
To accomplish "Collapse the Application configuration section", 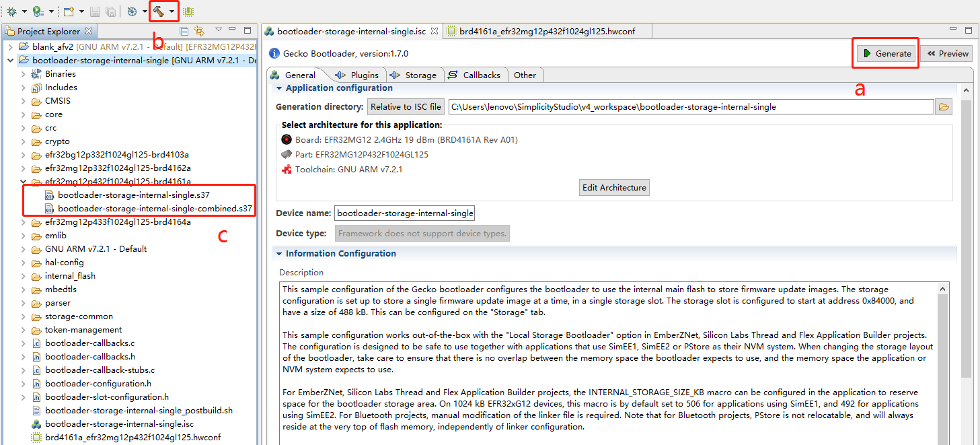I will (x=279, y=88).
